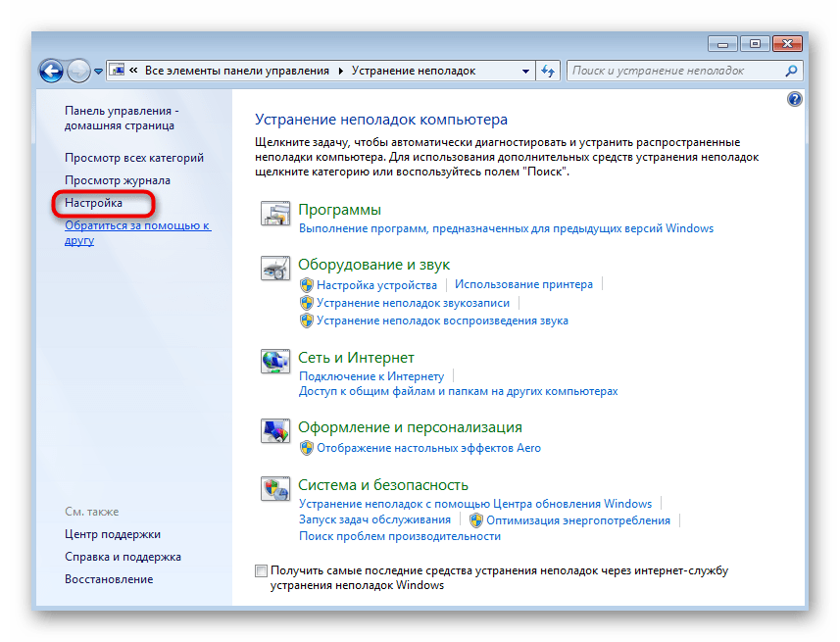
Task: Click Устранение неполадок воспроизведения звука link
Action: [x=442, y=321]
